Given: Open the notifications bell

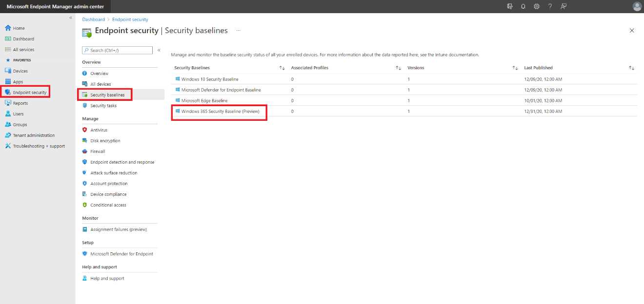Looking at the screenshot, I should (x=523, y=6).
